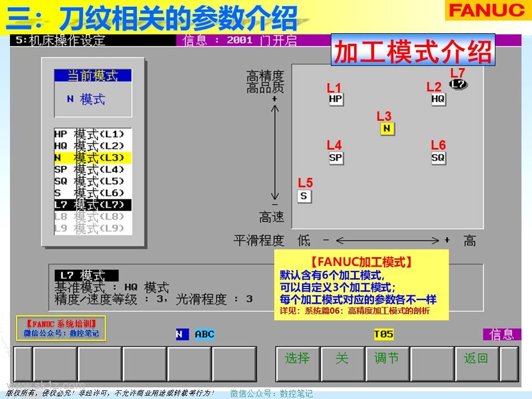Click the narrow leftmost soft key

click(x=23, y=364)
